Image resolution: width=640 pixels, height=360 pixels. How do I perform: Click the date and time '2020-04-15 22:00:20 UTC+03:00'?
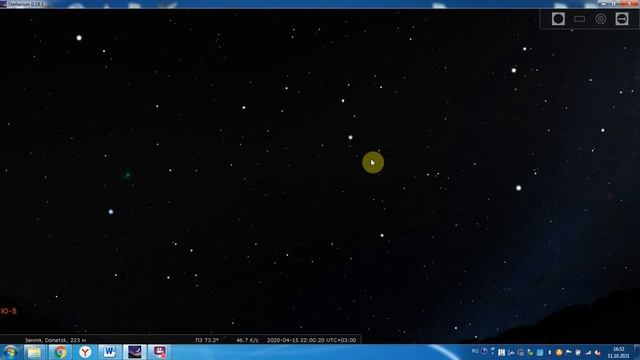(311, 340)
